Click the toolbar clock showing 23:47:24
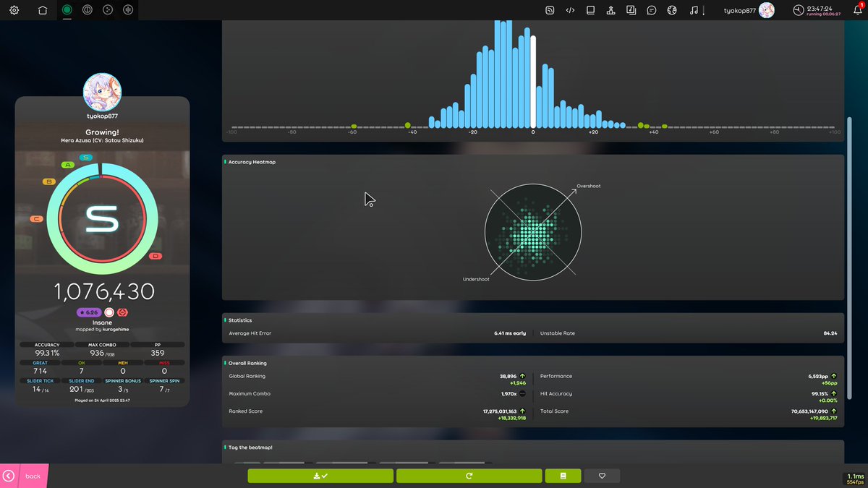868x488 pixels. pos(817,10)
